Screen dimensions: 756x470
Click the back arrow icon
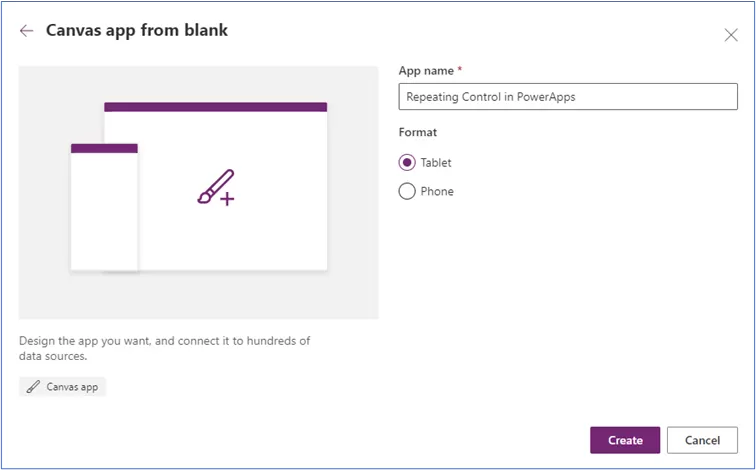click(26, 31)
